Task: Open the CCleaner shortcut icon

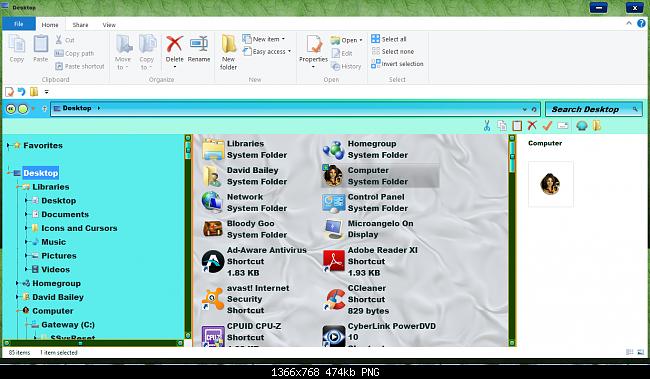Action: tap(334, 299)
